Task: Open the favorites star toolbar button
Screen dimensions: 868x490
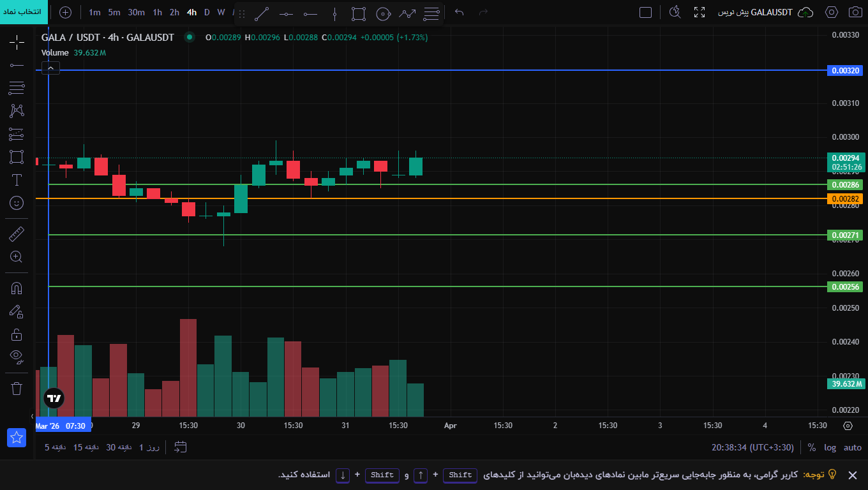Action: (17, 438)
